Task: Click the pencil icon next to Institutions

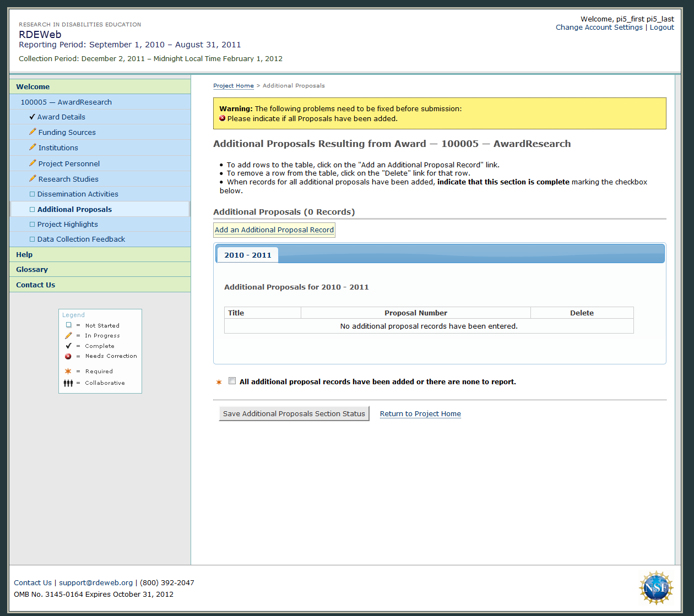Action: coord(32,148)
